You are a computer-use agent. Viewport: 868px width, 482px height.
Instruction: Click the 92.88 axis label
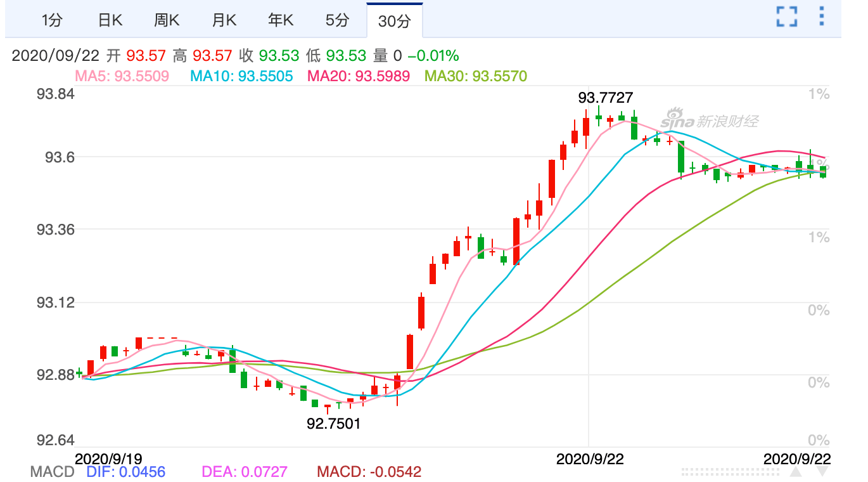coord(56,374)
